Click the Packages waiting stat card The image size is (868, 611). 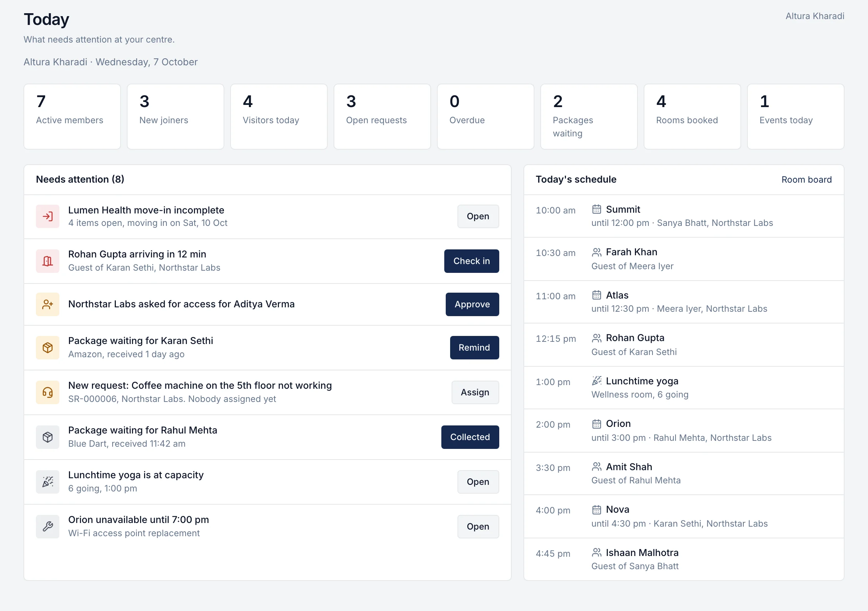click(589, 117)
